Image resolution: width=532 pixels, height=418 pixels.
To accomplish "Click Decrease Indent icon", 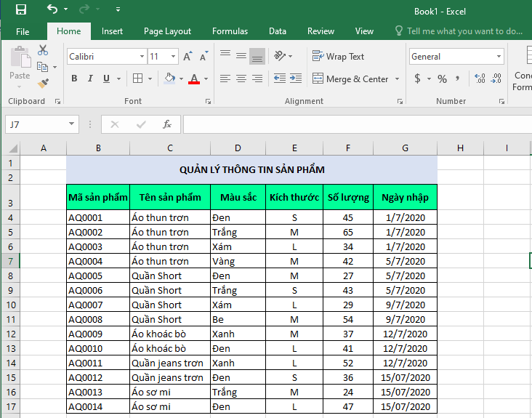I will pos(280,79).
